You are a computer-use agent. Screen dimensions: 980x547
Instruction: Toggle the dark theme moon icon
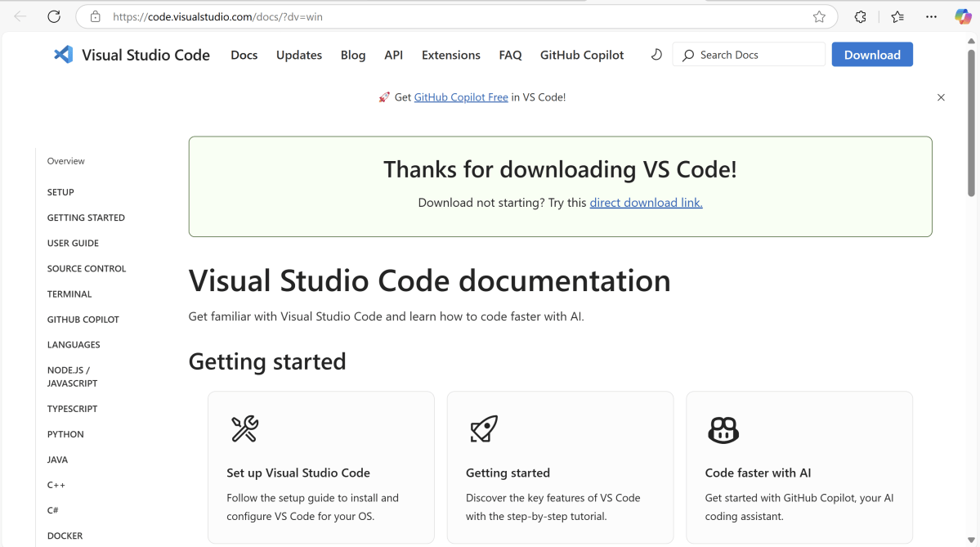[x=656, y=55]
